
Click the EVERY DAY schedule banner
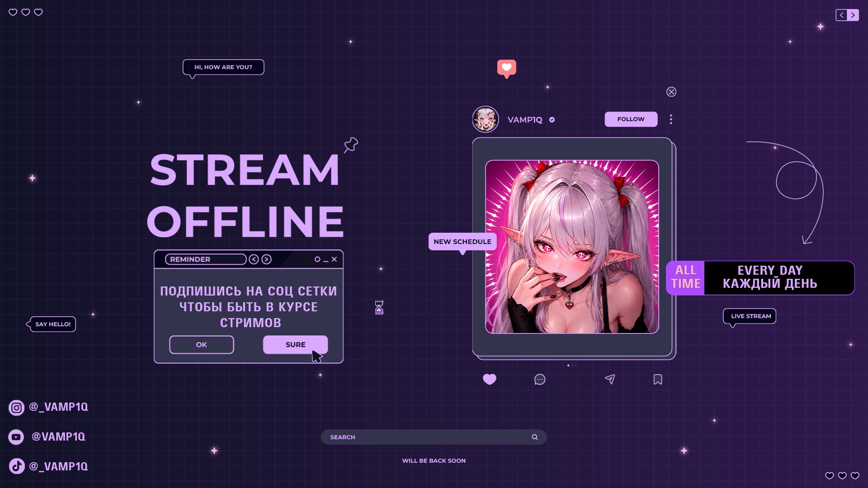[779, 277]
